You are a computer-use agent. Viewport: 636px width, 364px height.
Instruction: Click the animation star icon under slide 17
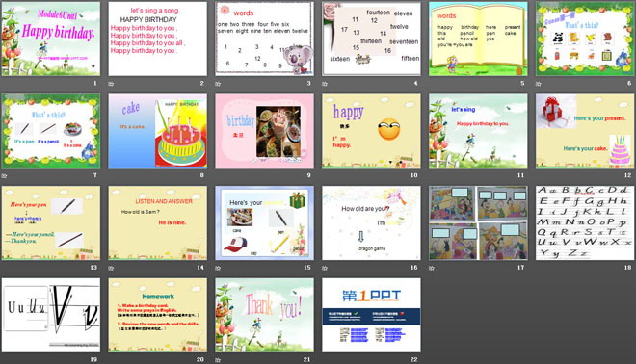click(x=432, y=268)
